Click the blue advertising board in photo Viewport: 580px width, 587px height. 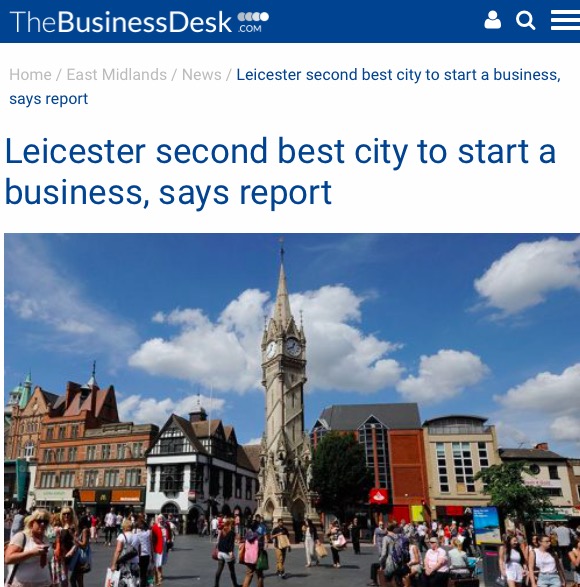[x=486, y=524]
